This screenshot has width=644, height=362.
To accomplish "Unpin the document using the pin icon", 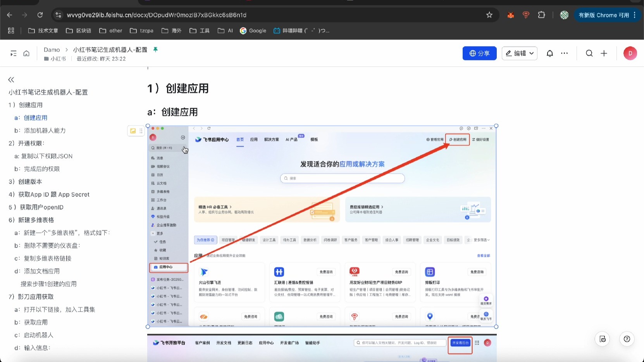I will coord(155,50).
